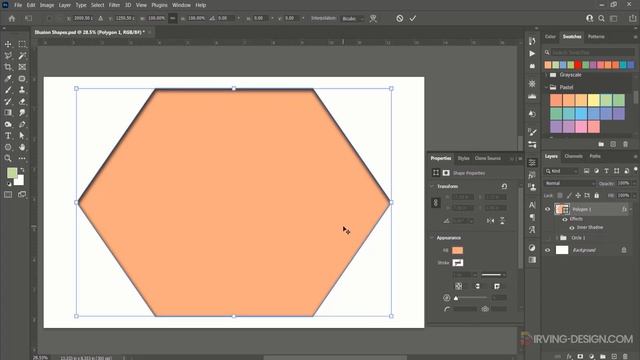Select the Crop tool
This screenshot has width=640, height=360.
coord(8,67)
